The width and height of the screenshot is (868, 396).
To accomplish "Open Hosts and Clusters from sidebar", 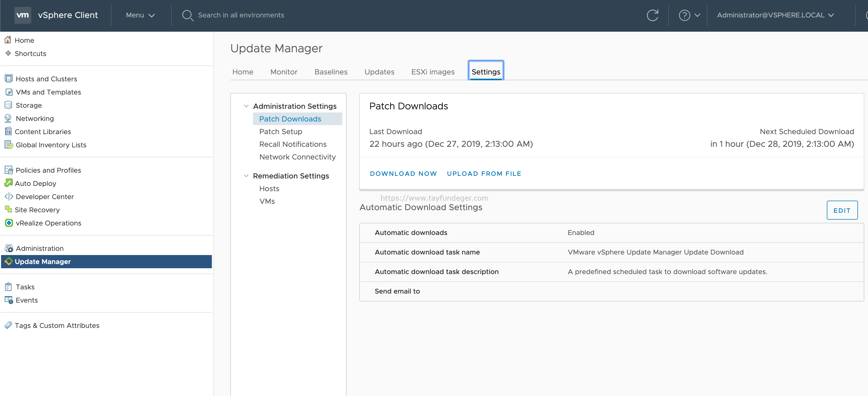I will 46,79.
